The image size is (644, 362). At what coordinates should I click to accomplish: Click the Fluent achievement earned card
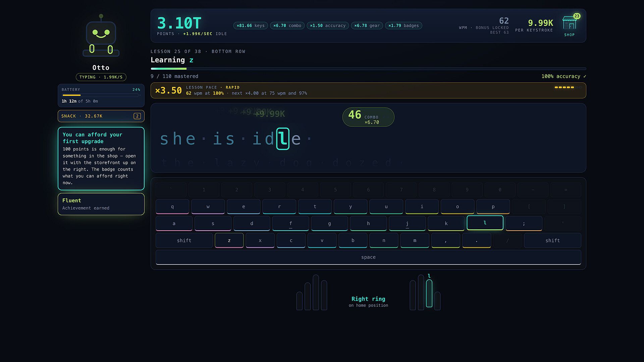[101, 204]
